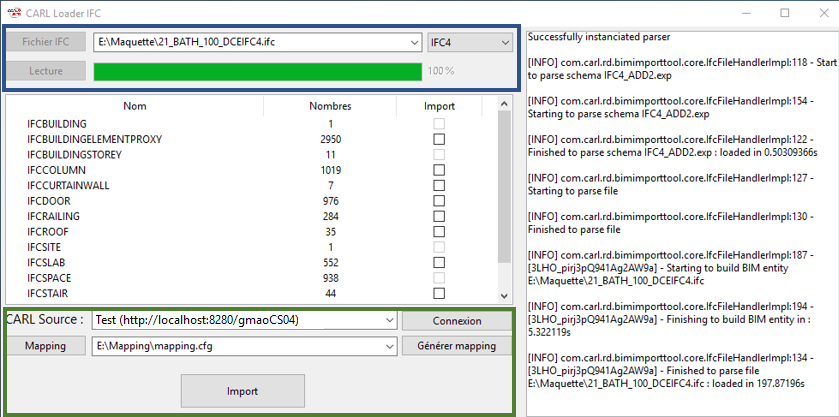Toggle the IFCROOF import checkbox
The width and height of the screenshot is (839, 417).
pyautogui.click(x=439, y=232)
